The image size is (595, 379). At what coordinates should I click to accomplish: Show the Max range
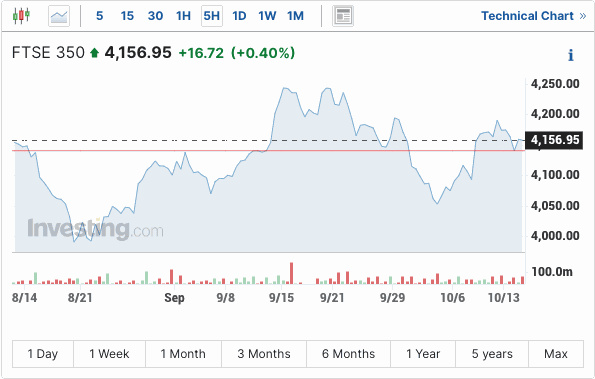click(x=556, y=354)
